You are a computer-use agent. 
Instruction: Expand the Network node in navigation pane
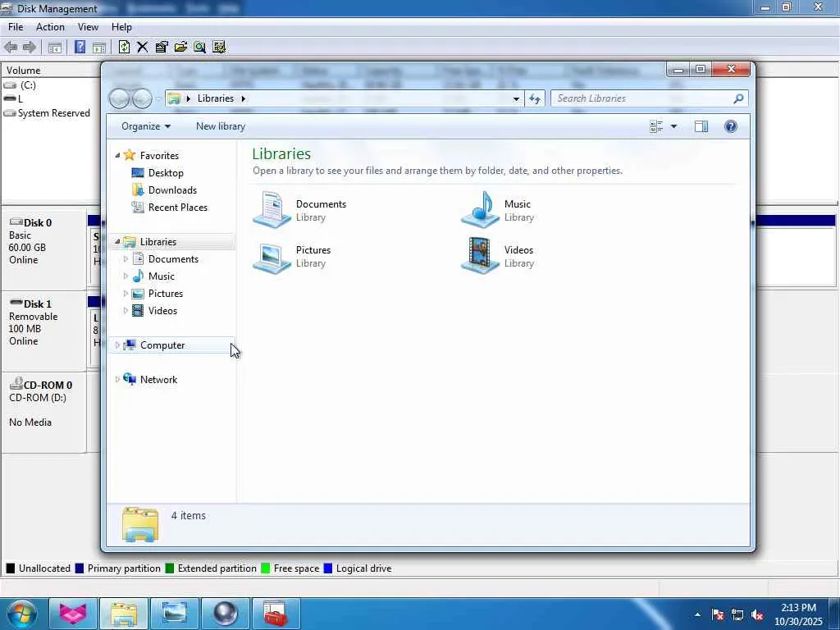tap(117, 380)
